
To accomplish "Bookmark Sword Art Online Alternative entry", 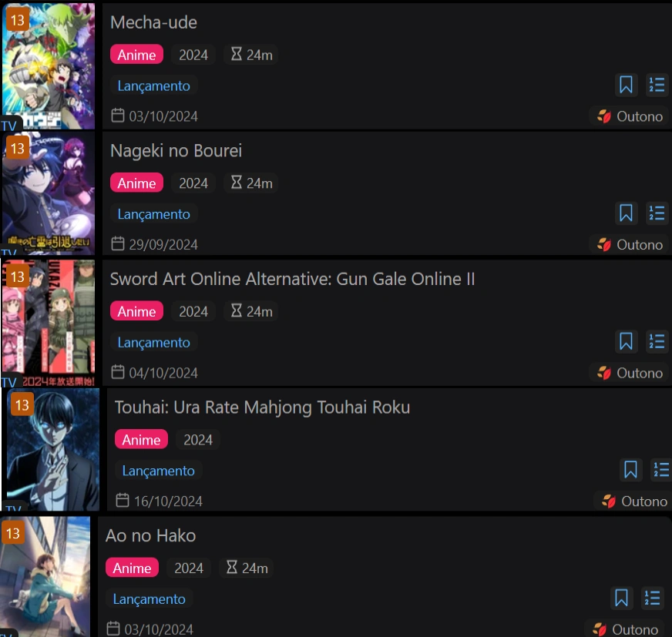I will (x=626, y=341).
